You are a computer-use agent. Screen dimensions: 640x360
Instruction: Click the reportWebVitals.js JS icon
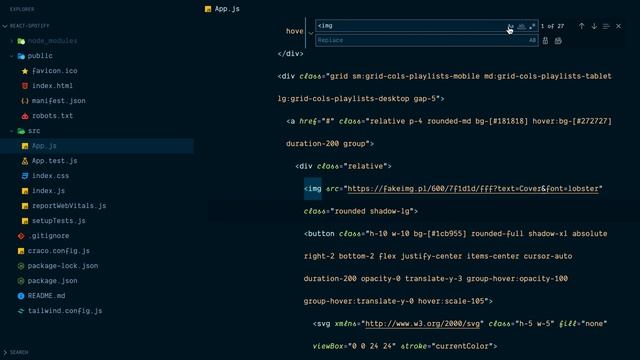[x=25, y=206]
